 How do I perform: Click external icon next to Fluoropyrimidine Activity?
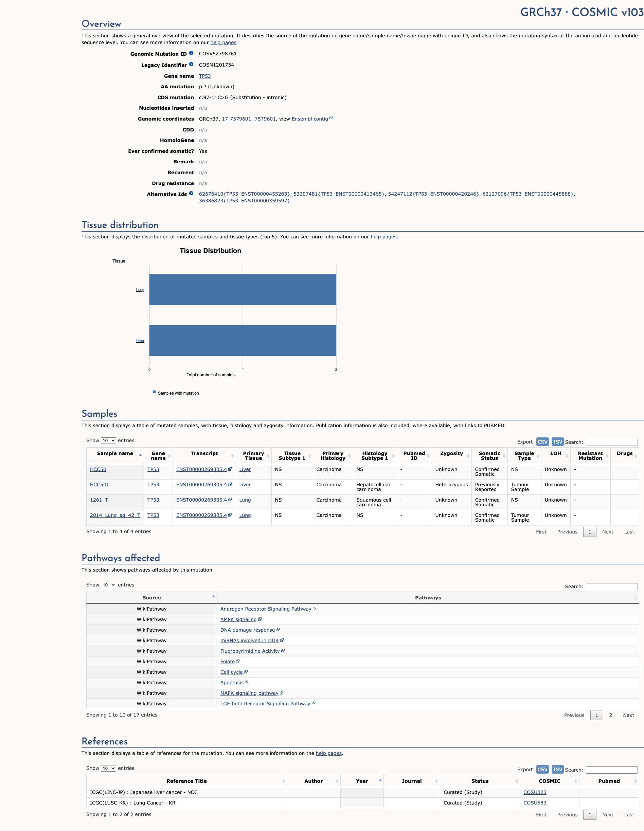point(283,651)
